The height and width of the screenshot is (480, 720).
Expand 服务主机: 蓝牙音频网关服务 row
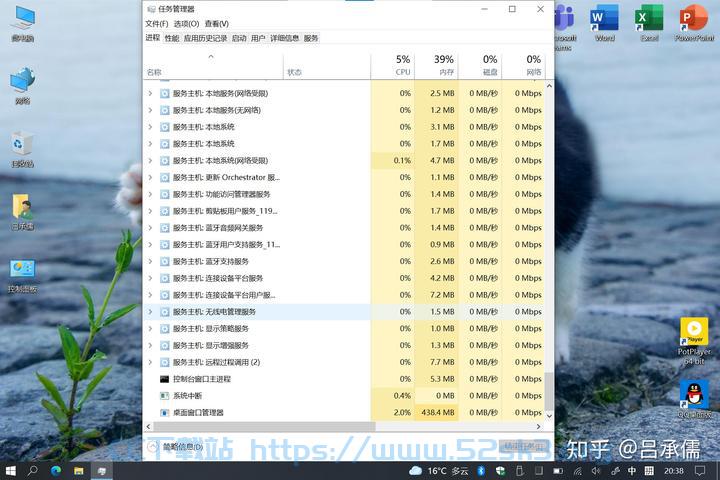[x=150, y=228]
